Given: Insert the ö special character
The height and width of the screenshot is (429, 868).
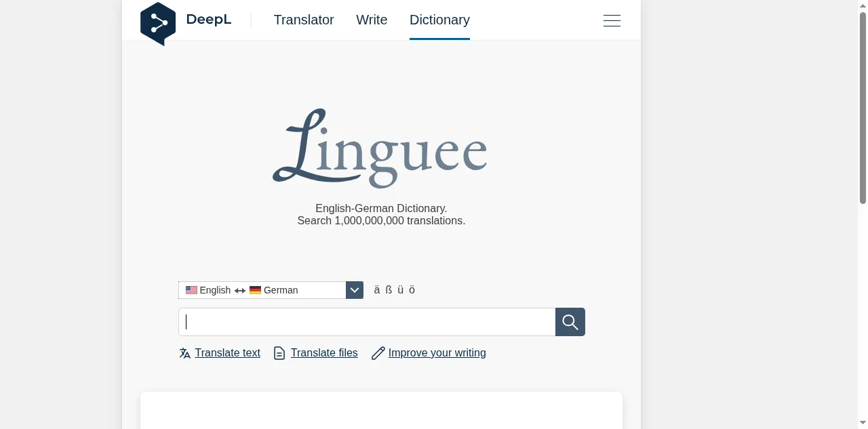Looking at the screenshot, I should coord(412,290).
